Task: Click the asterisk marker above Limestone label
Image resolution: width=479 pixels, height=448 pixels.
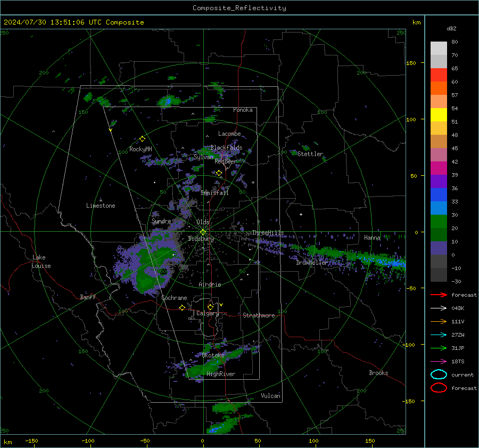Action: 101,201
